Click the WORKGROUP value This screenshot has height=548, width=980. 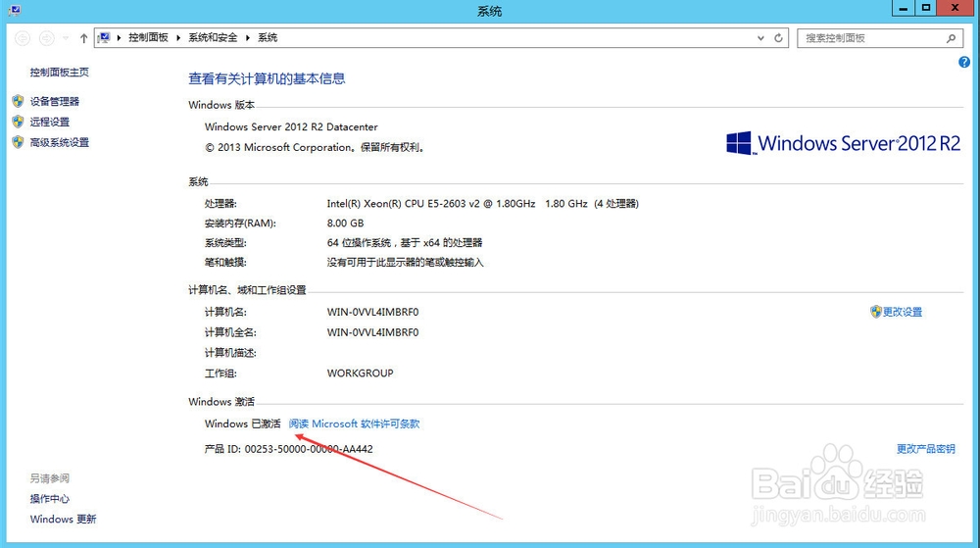pyautogui.click(x=360, y=374)
